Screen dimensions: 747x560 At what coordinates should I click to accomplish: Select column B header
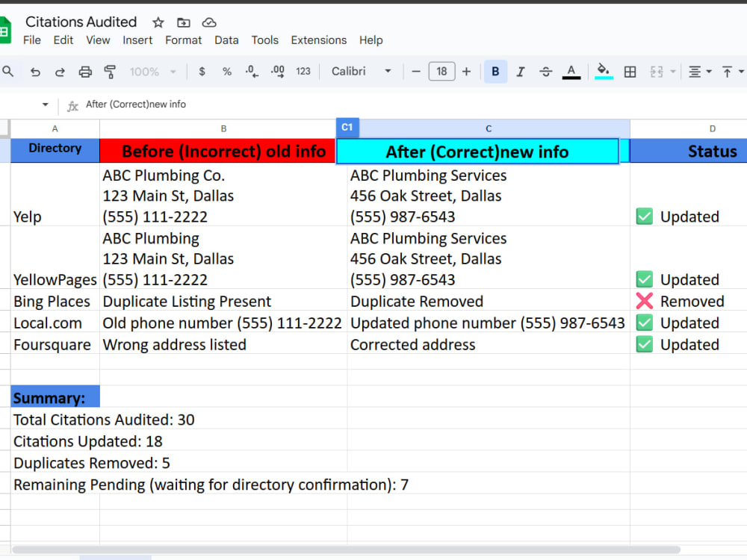223,128
